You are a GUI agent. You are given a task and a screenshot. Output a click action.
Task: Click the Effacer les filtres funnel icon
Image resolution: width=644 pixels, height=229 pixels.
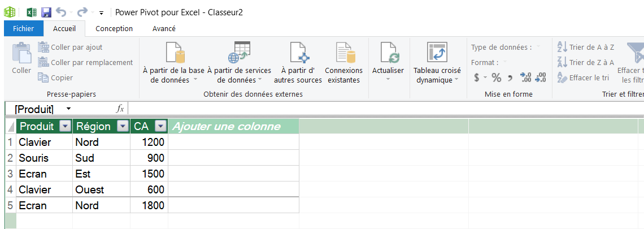634,52
